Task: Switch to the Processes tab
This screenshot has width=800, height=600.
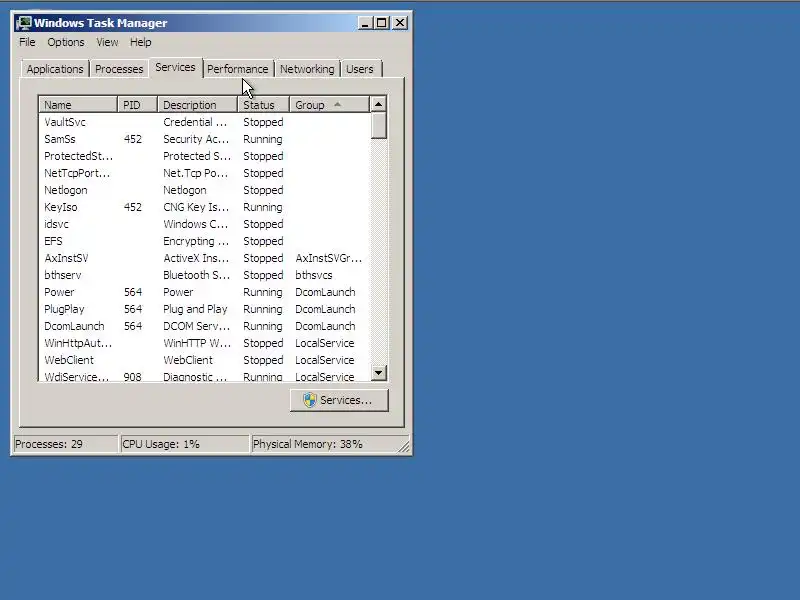Action: point(119,69)
